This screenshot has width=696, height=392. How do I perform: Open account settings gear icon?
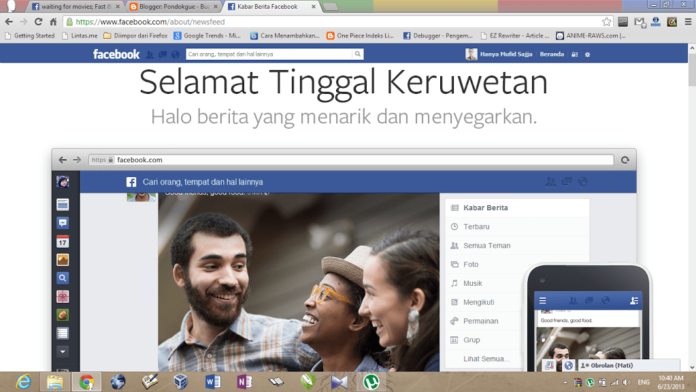click(x=587, y=55)
